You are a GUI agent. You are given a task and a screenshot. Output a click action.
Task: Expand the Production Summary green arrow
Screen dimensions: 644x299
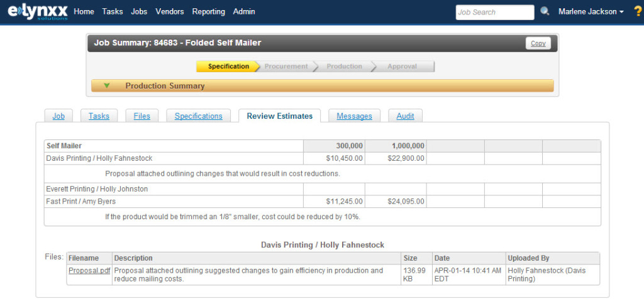tap(107, 85)
